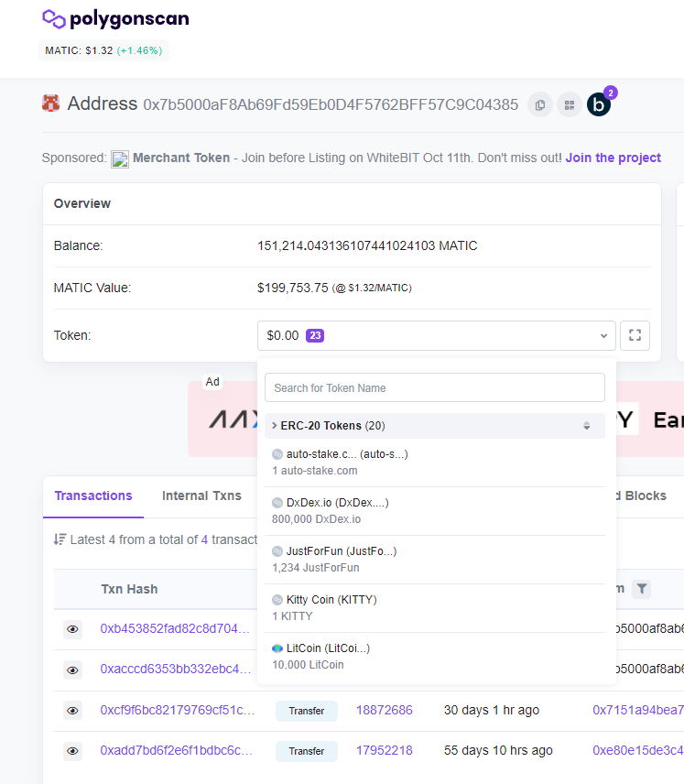Open block 17952218
684x784 pixels.
(384, 750)
